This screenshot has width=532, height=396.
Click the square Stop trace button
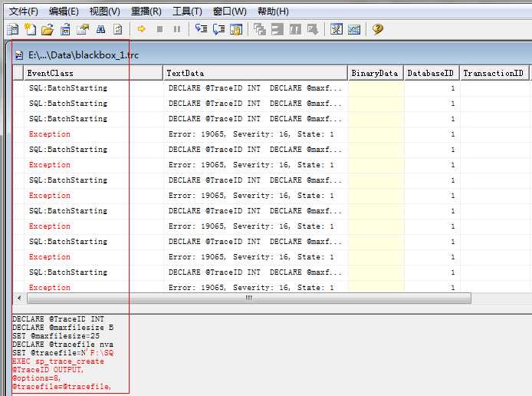pos(159,29)
